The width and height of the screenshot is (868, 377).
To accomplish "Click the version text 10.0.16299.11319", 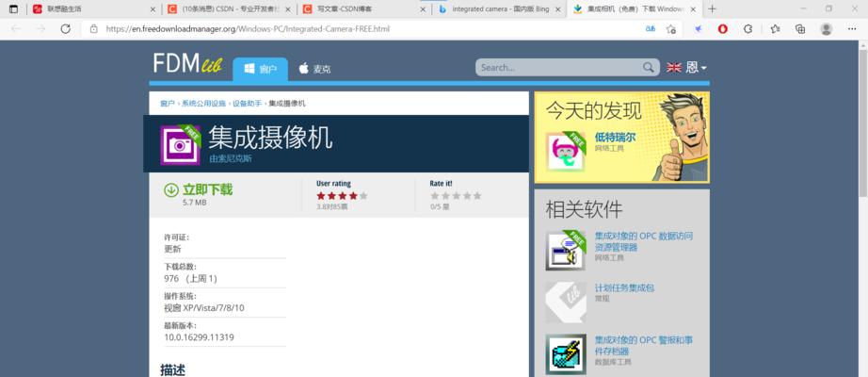I will 199,337.
